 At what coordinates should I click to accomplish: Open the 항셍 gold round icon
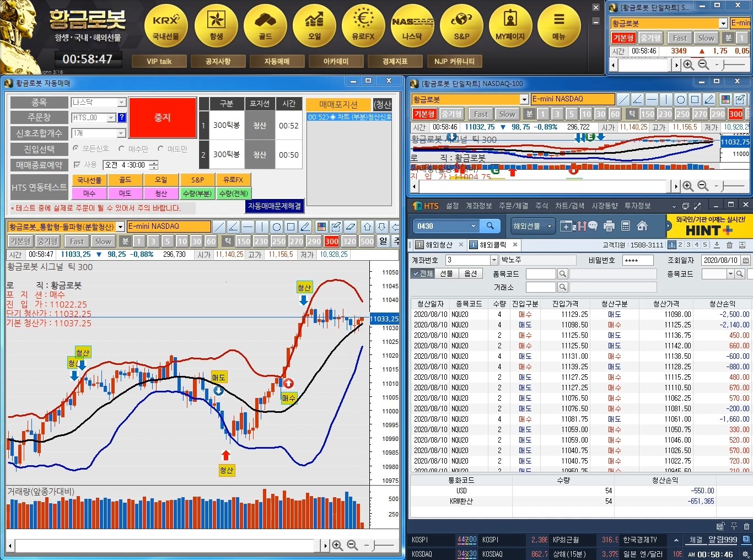point(216,25)
